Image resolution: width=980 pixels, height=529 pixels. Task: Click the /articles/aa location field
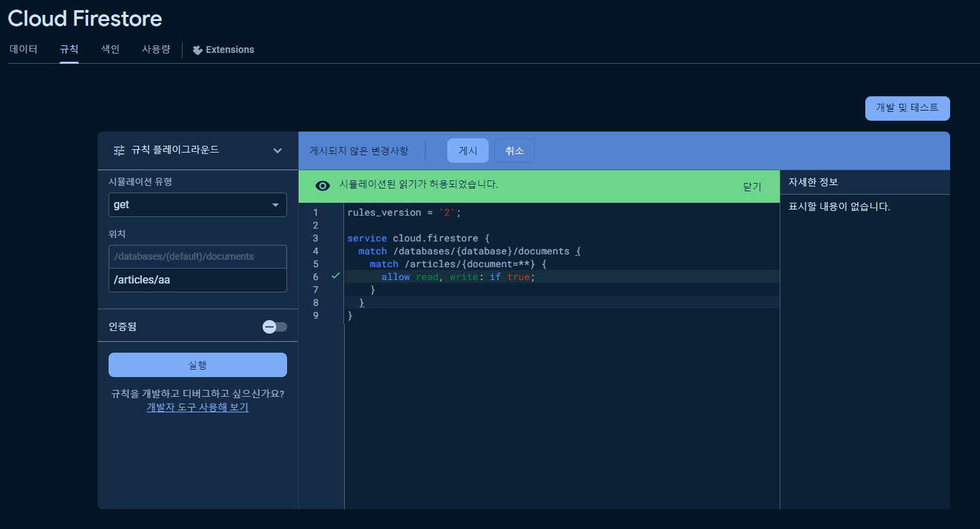tap(197, 280)
